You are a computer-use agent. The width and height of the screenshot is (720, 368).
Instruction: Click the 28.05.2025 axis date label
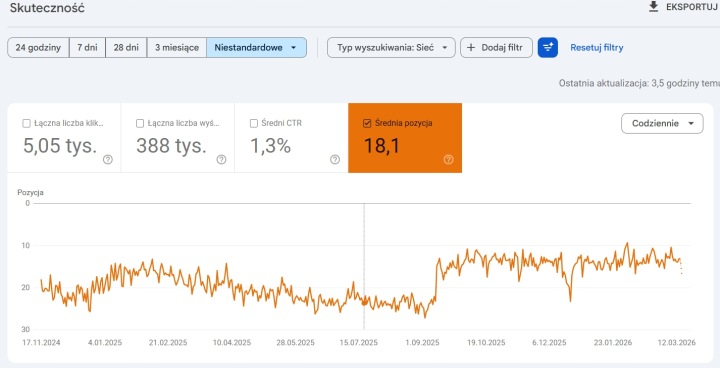coord(296,343)
